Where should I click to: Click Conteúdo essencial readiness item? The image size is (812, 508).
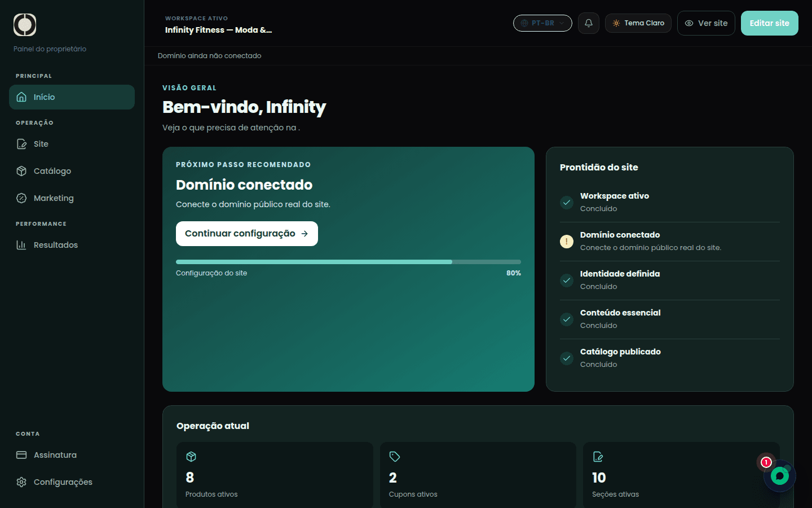[x=670, y=319]
